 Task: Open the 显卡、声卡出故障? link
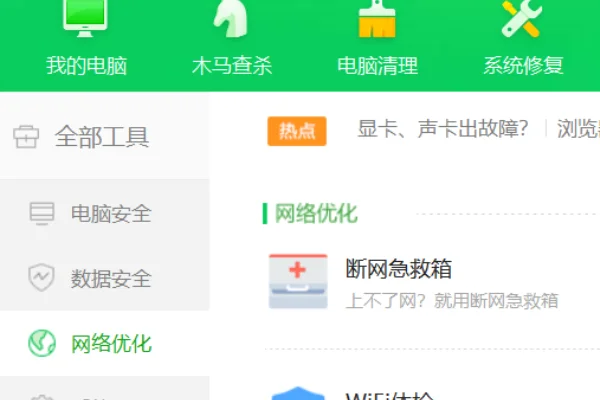443,128
